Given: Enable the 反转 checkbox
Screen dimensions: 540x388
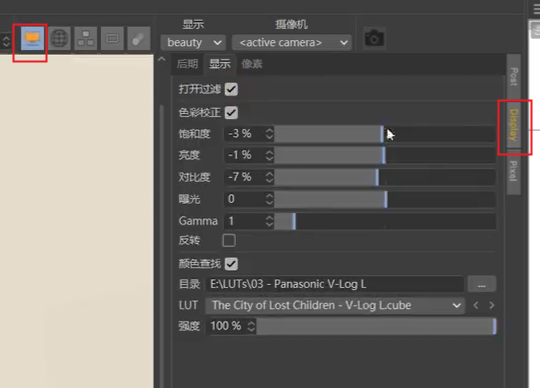Looking at the screenshot, I should (229, 240).
